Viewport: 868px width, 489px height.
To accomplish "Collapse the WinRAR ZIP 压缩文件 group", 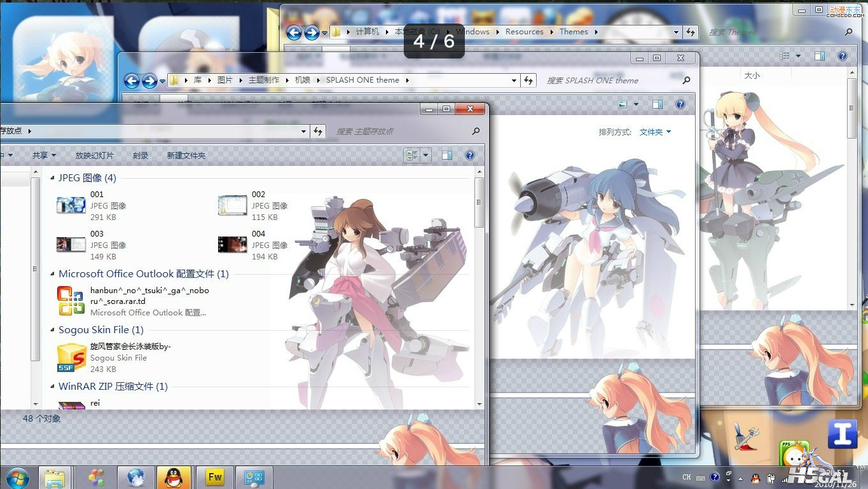I will click(x=53, y=387).
